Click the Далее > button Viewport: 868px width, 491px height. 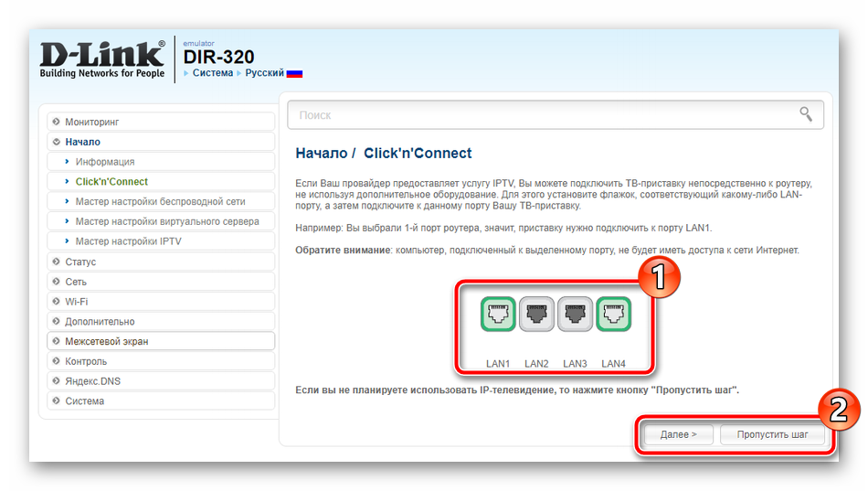coord(678,434)
